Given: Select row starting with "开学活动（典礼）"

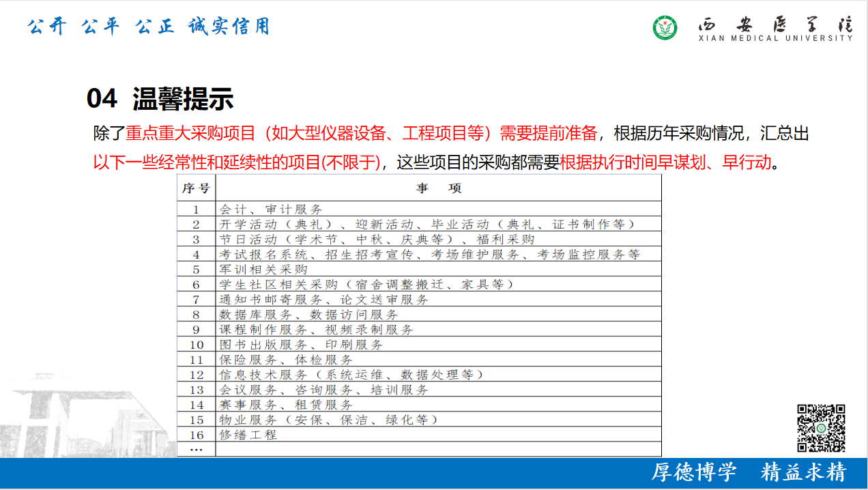Looking at the screenshot, I should [419, 225].
